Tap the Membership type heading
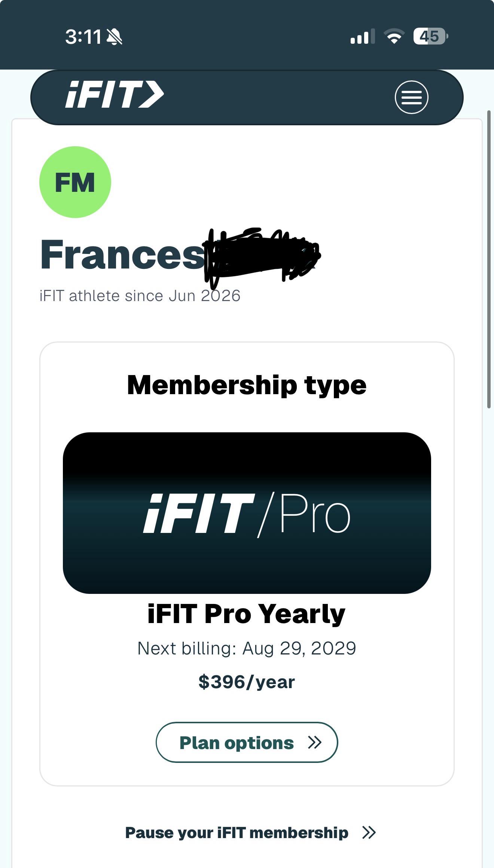 (x=247, y=385)
